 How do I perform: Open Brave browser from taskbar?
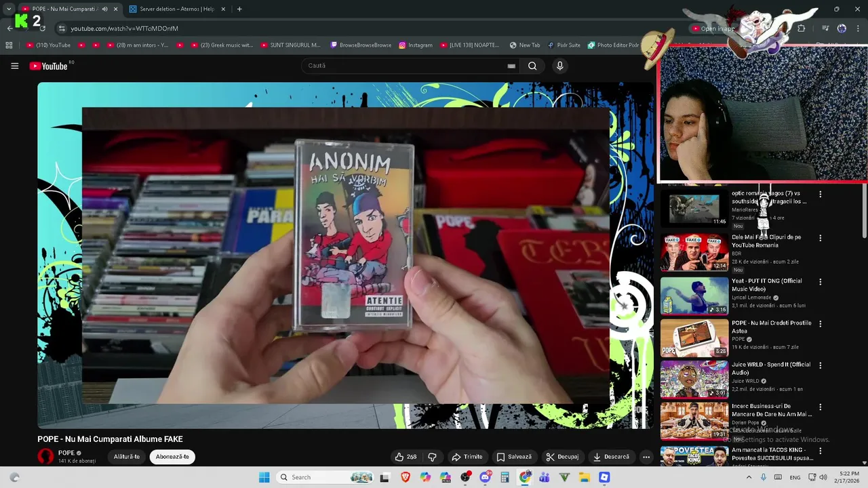406,477
